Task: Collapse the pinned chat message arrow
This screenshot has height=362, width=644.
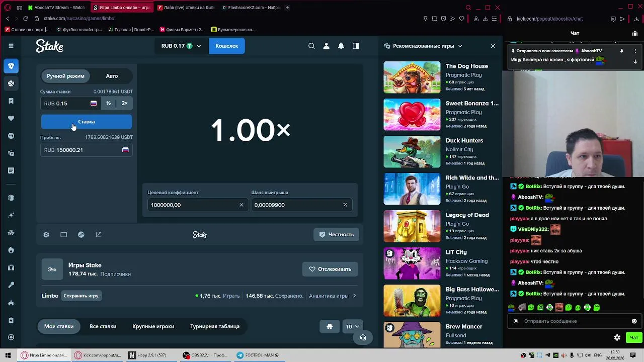Action: click(635, 61)
